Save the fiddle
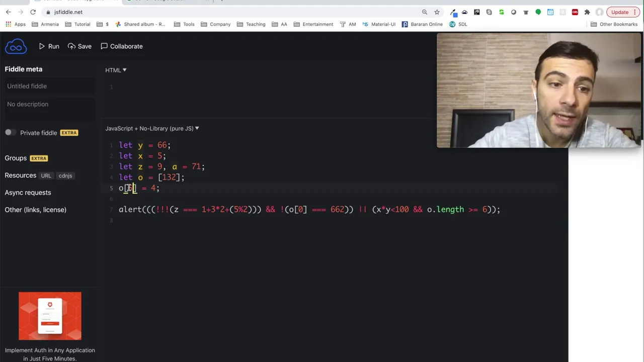The height and width of the screenshot is (362, 644). [79, 46]
